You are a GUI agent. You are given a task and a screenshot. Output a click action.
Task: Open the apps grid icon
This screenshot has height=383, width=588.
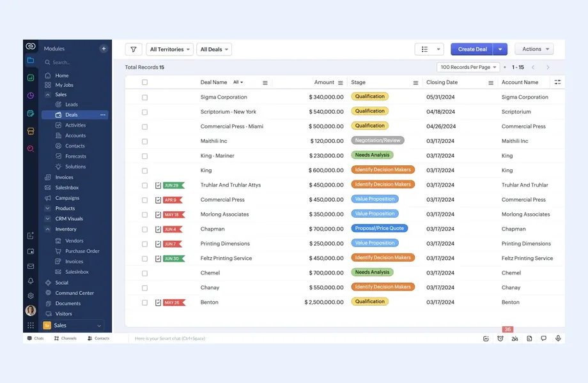pyautogui.click(x=31, y=326)
